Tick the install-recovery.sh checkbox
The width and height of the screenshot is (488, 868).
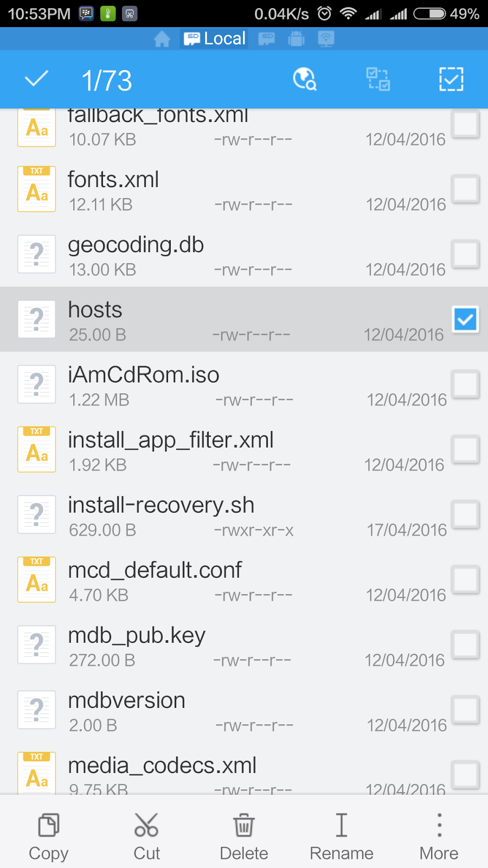tap(465, 514)
